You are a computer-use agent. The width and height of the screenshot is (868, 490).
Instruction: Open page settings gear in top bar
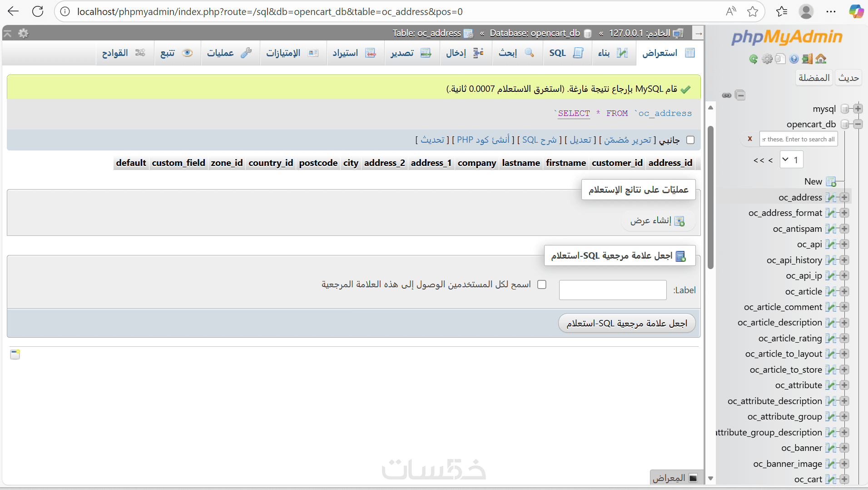point(23,33)
